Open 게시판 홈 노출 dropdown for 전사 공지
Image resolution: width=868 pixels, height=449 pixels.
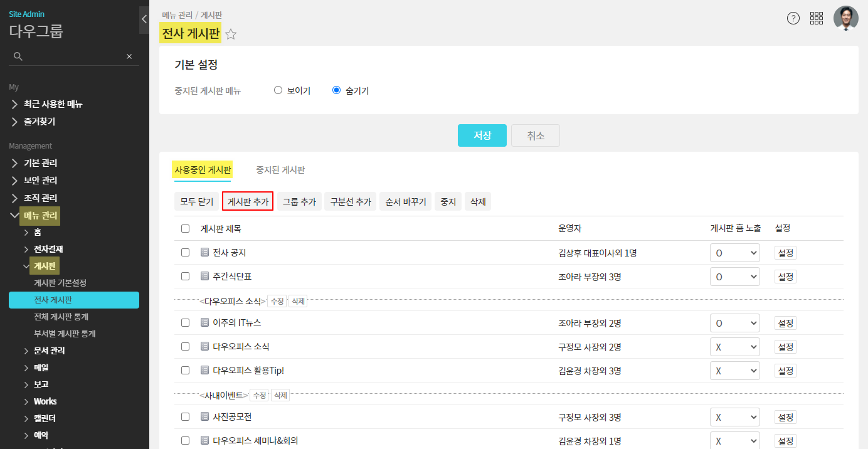pos(734,253)
